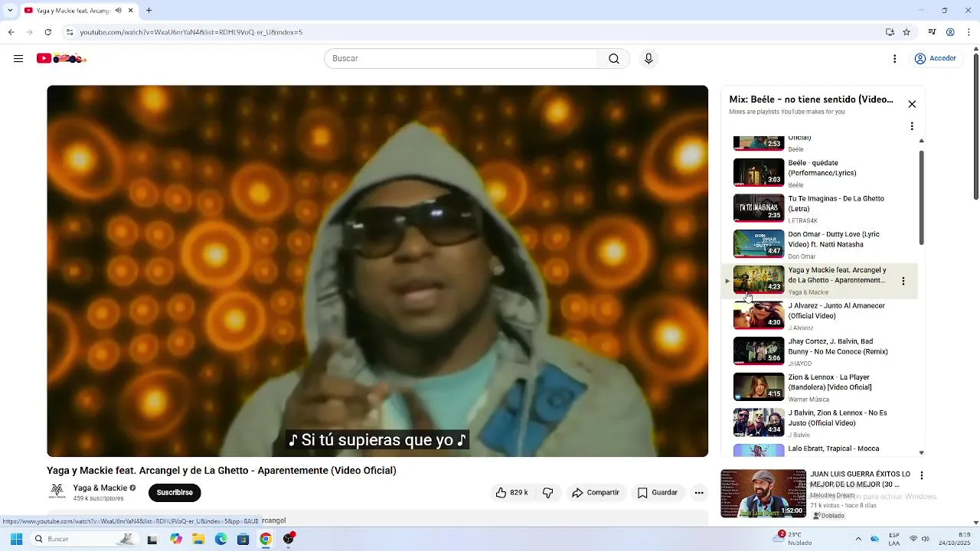
Task: Play J Balvin No Es Justo item
Action: point(821,423)
